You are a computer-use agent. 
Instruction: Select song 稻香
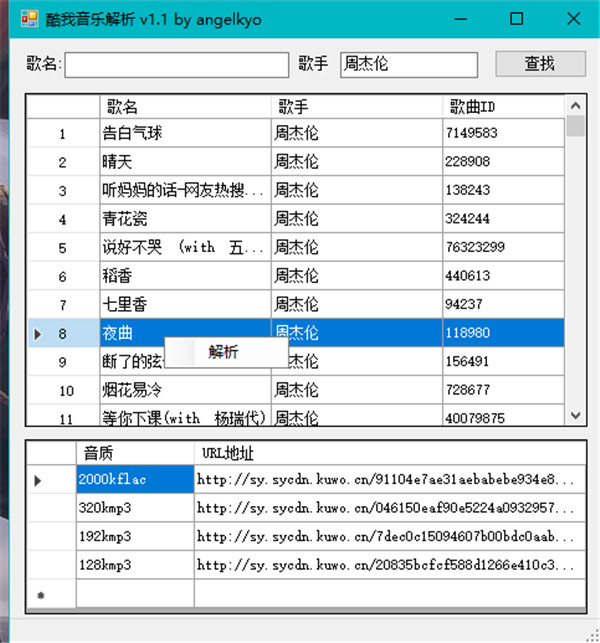coord(185,276)
